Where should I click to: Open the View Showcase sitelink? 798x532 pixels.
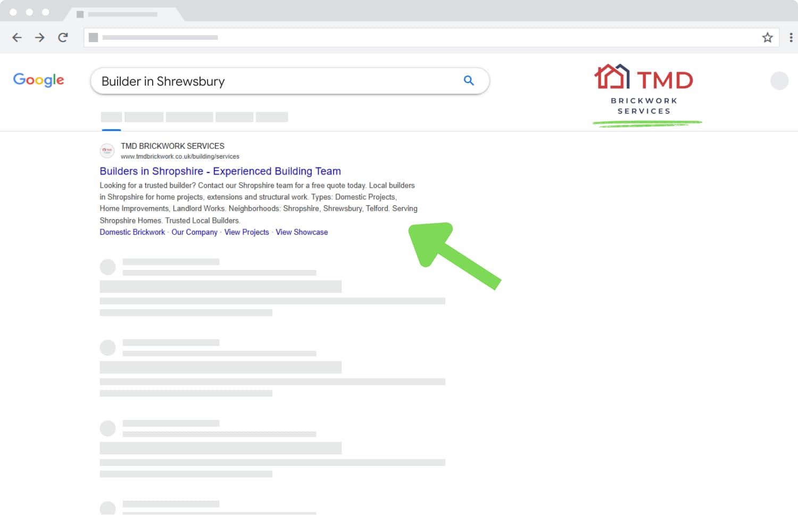(x=302, y=232)
